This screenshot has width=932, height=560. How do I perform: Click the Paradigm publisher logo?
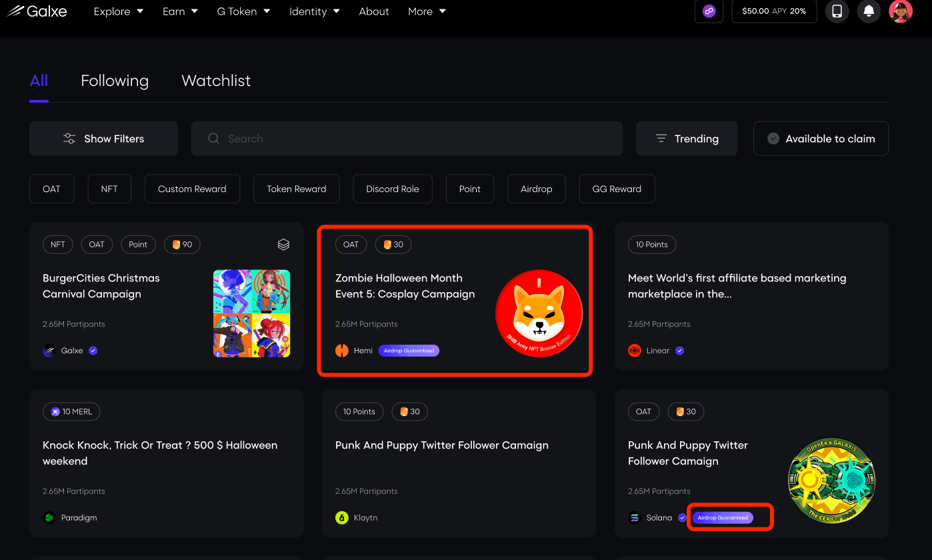click(x=49, y=517)
